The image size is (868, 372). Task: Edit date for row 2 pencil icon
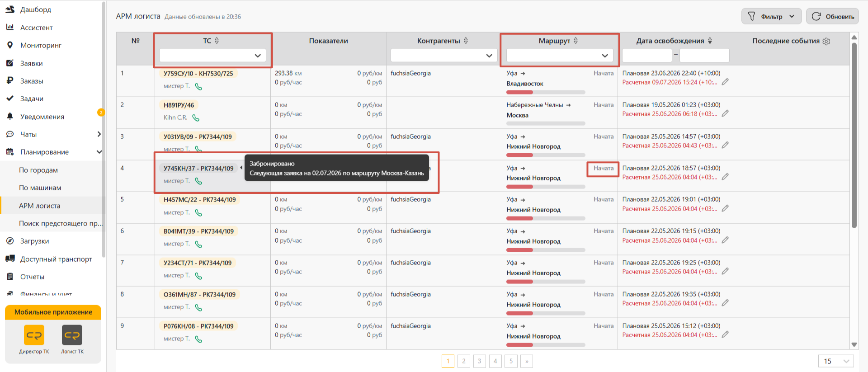point(725,113)
